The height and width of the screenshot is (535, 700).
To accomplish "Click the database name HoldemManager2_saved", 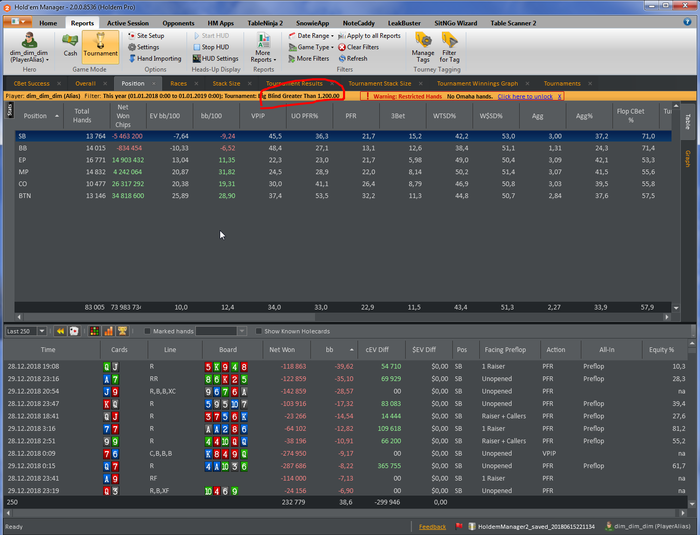I will pos(536,527).
